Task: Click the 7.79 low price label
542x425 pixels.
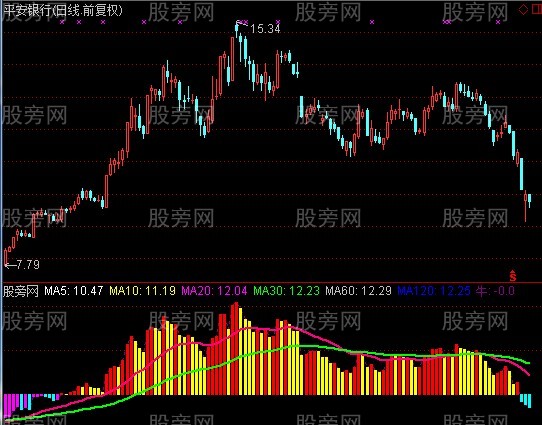Action: (27, 265)
